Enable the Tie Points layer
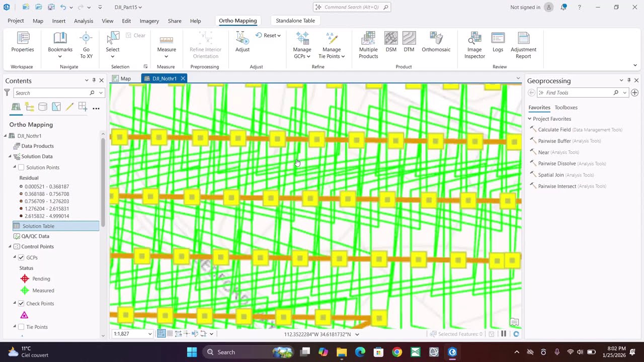The image size is (644, 362). pyautogui.click(x=21, y=327)
